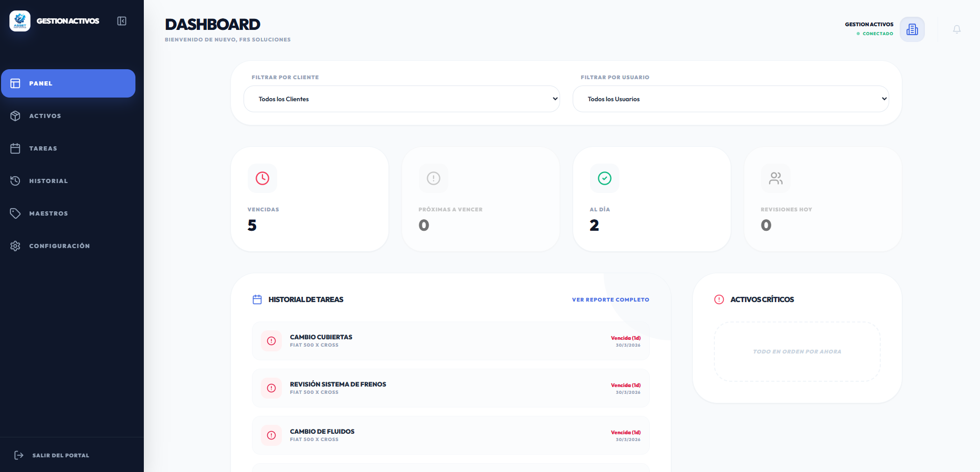Select the Maestros tag icon
The height and width of the screenshot is (472, 980).
16,213
